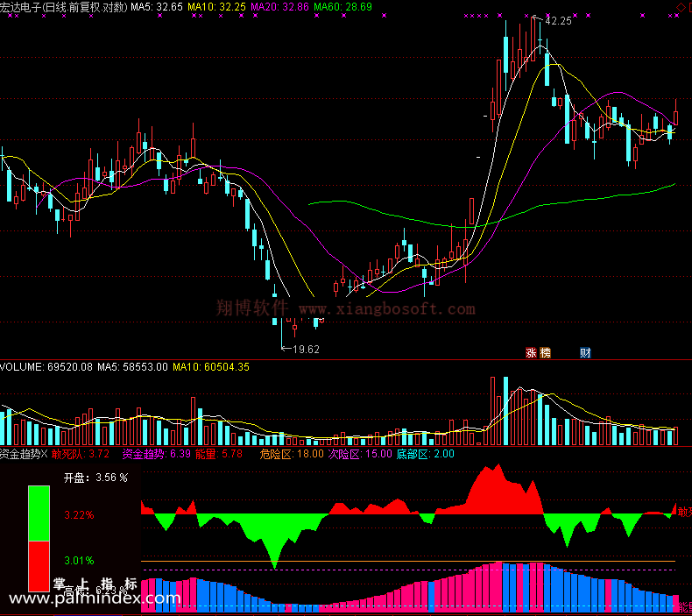The width and height of the screenshot is (692, 616).
Task: Click the 开盘: 3.56 % label
Action: coord(95,478)
